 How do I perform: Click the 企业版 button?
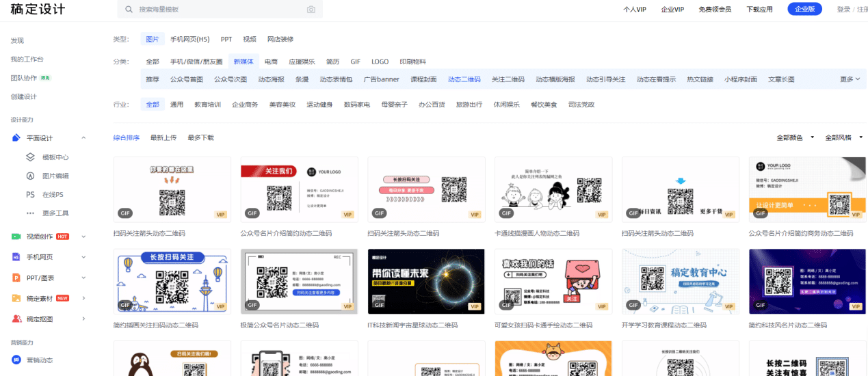[x=804, y=9]
